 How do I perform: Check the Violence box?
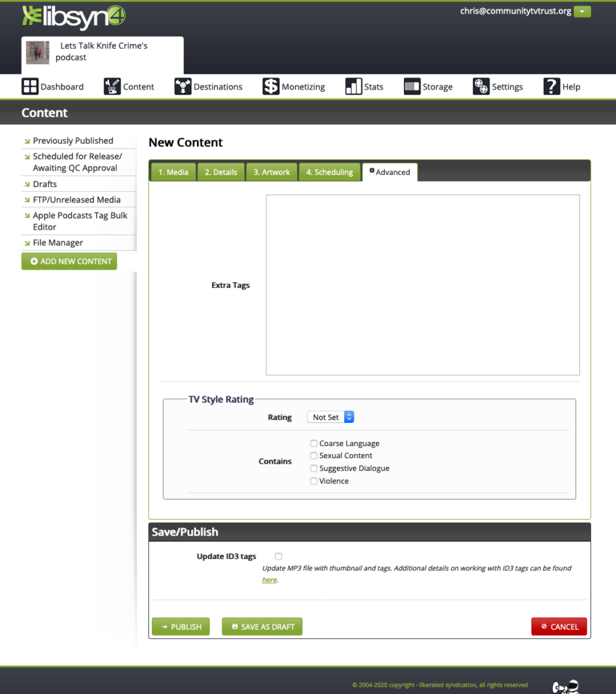point(314,481)
